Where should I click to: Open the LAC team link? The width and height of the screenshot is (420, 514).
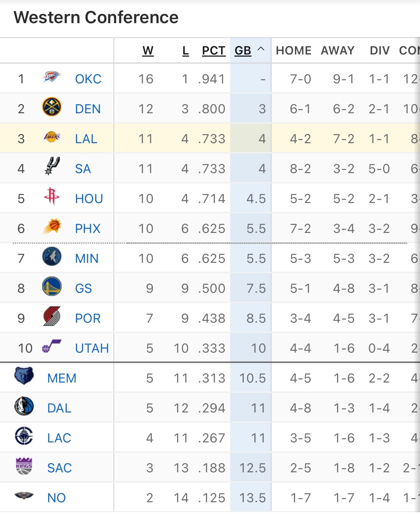click(59, 438)
